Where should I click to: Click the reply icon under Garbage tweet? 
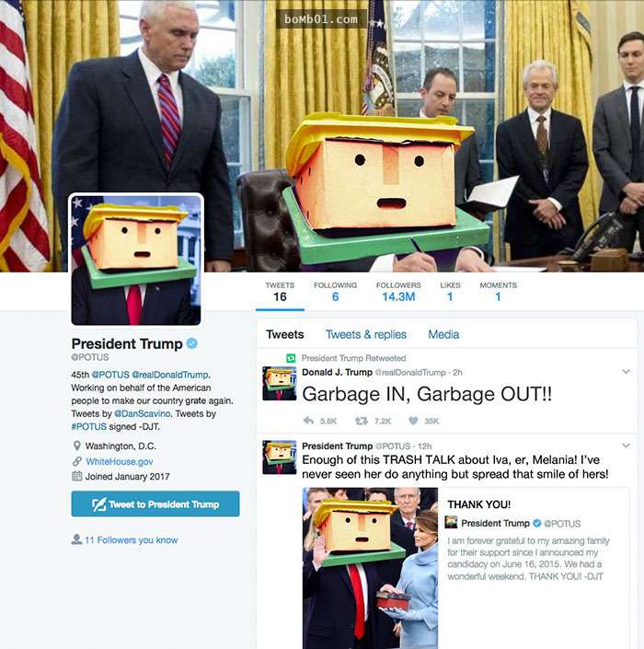pos(308,421)
